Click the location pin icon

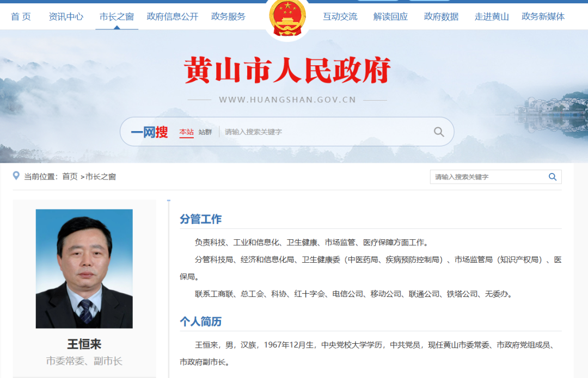pos(16,176)
